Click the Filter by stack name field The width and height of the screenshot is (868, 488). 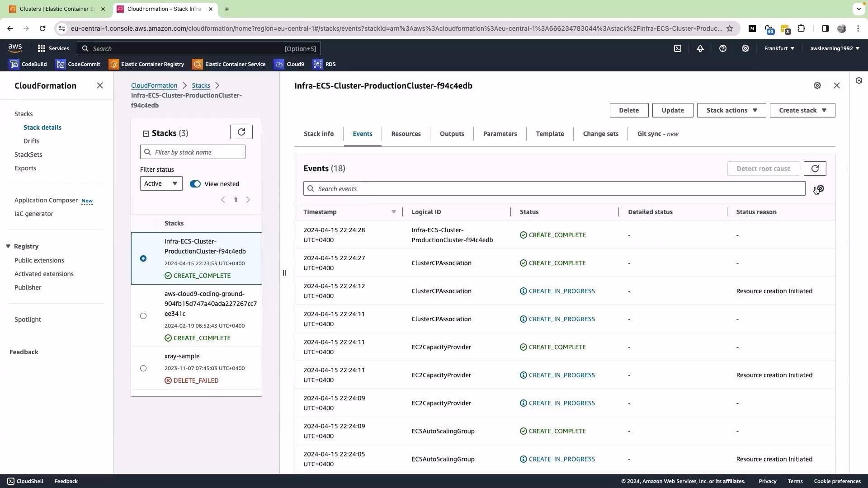coord(193,152)
